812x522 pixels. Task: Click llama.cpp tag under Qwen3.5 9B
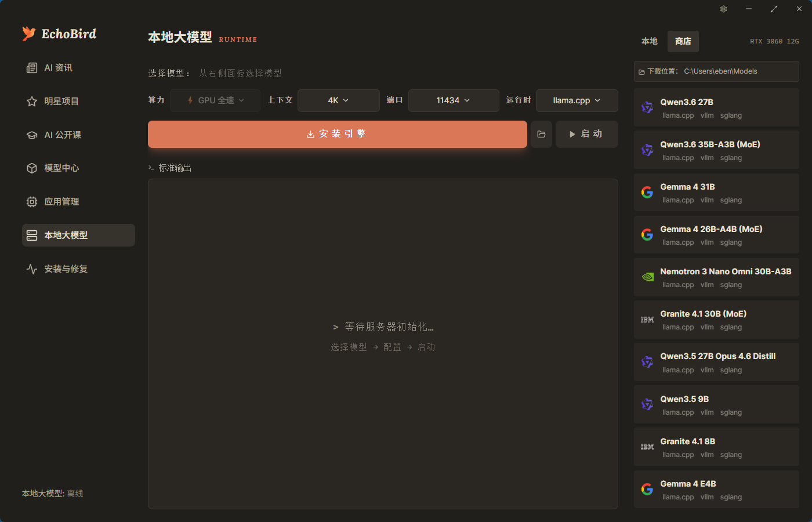[x=678, y=412]
